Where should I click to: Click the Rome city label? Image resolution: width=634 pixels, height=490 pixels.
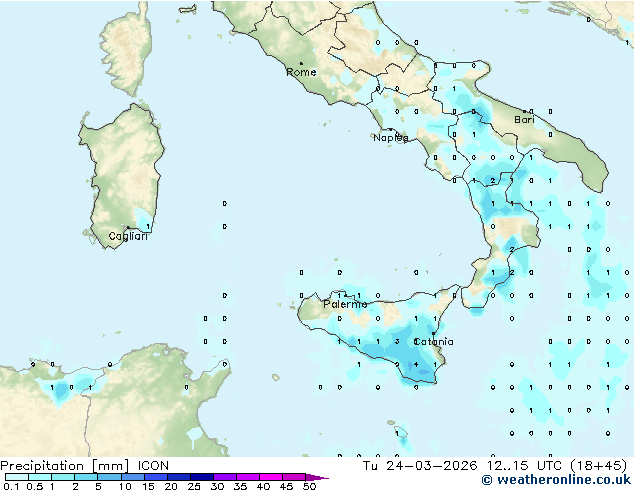301,72
